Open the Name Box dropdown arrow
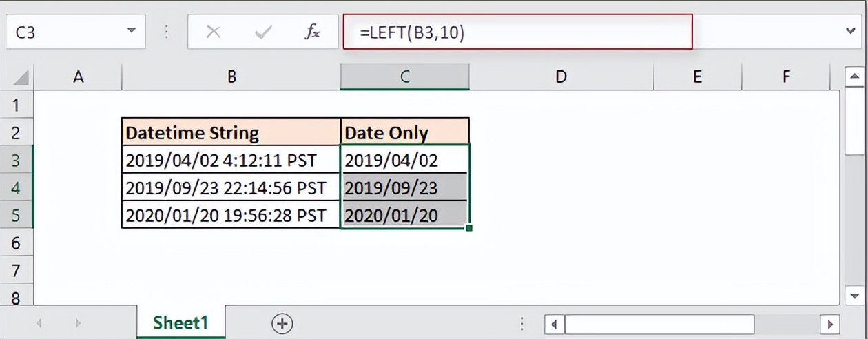The width and height of the screenshot is (868, 339). 131,32
